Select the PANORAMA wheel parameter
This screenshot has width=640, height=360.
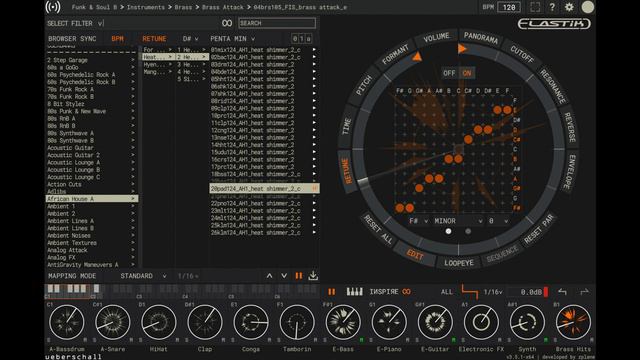pos(481,38)
